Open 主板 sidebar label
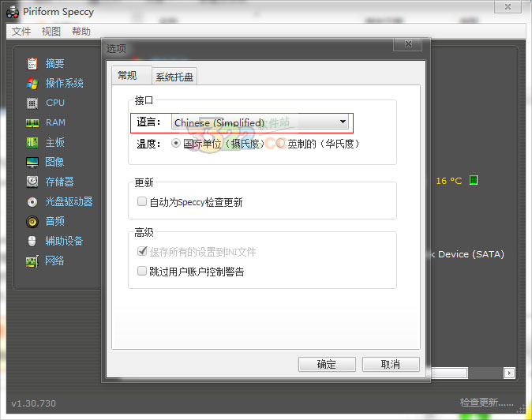Image resolution: width=532 pixels, height=420 pixels. [54, 142]
